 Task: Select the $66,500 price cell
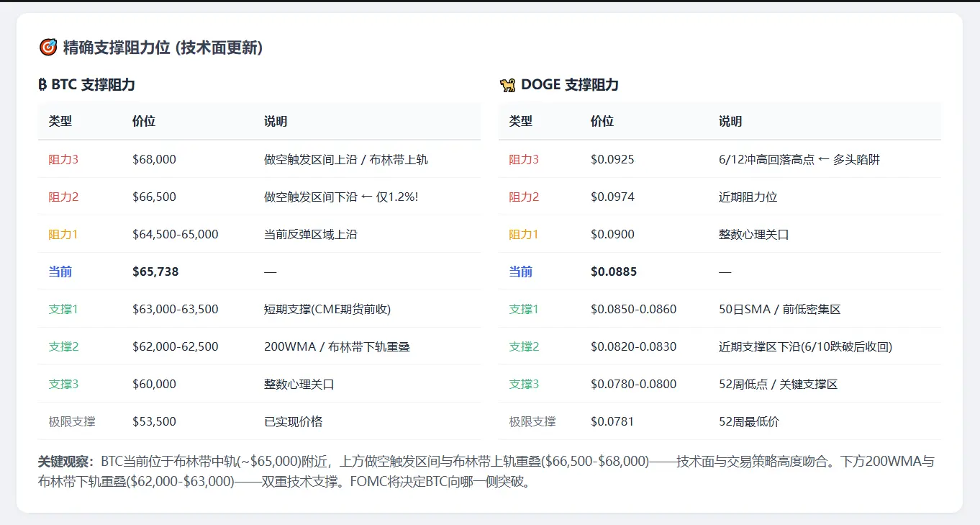coord(154,197)
